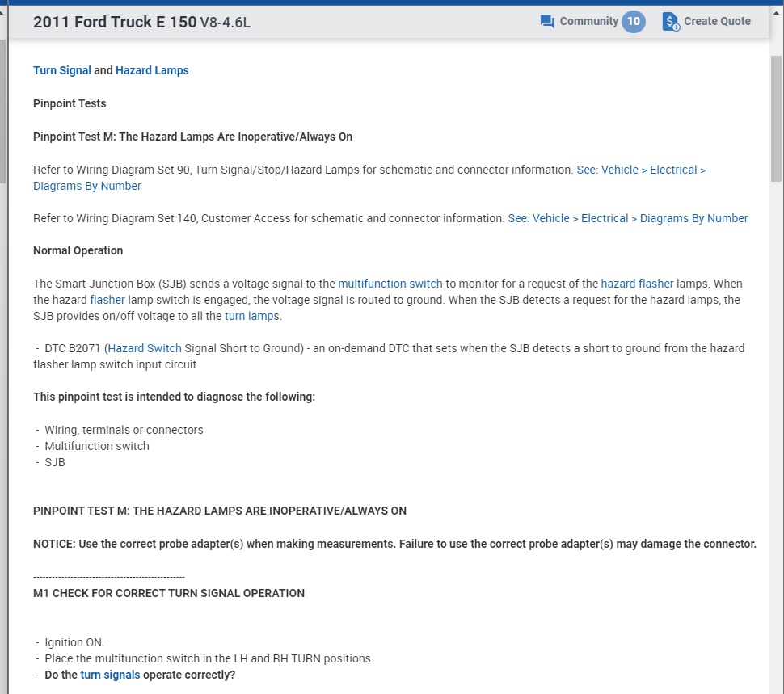Screen dimensions: 784x694
Task: Open the Turn Signal link in heading
Action: point(62,70)
